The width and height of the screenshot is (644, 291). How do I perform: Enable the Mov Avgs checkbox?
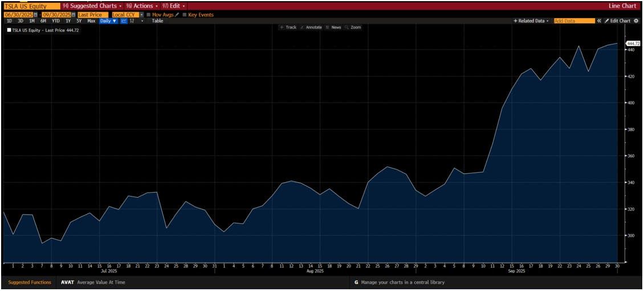[x=149, y=14]
